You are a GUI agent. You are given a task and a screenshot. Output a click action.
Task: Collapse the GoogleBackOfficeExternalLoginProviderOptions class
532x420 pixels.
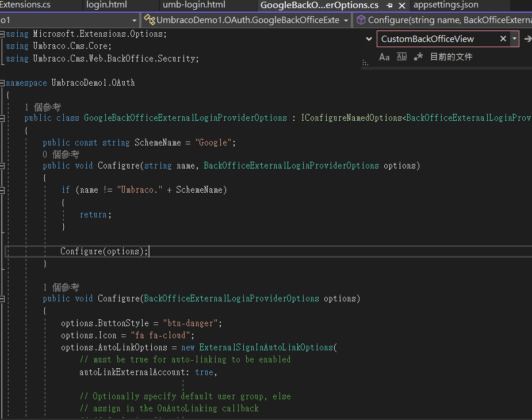[x=2, y=118]
